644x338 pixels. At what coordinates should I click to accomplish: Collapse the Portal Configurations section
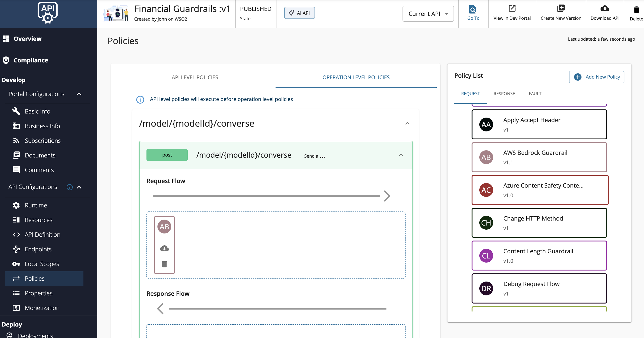click(x=79, y=94)
